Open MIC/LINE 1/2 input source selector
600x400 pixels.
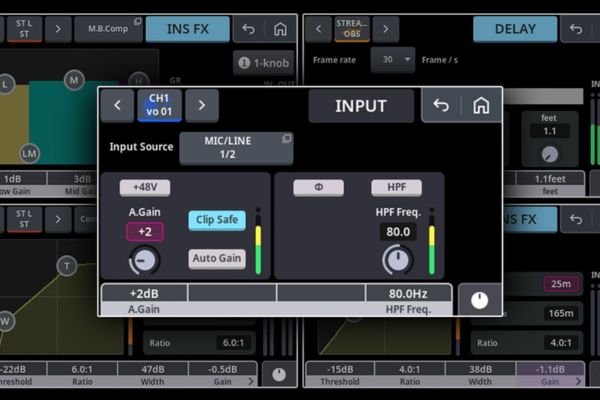point(236,148)
